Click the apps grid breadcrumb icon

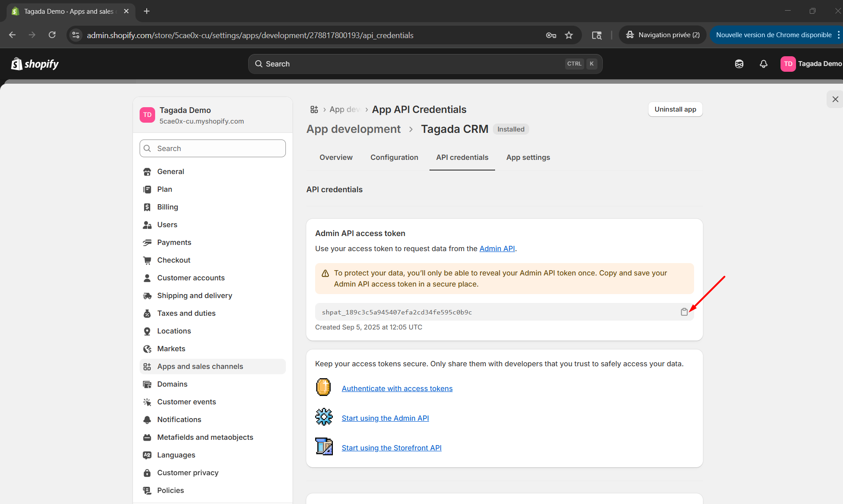pos(314,109)
